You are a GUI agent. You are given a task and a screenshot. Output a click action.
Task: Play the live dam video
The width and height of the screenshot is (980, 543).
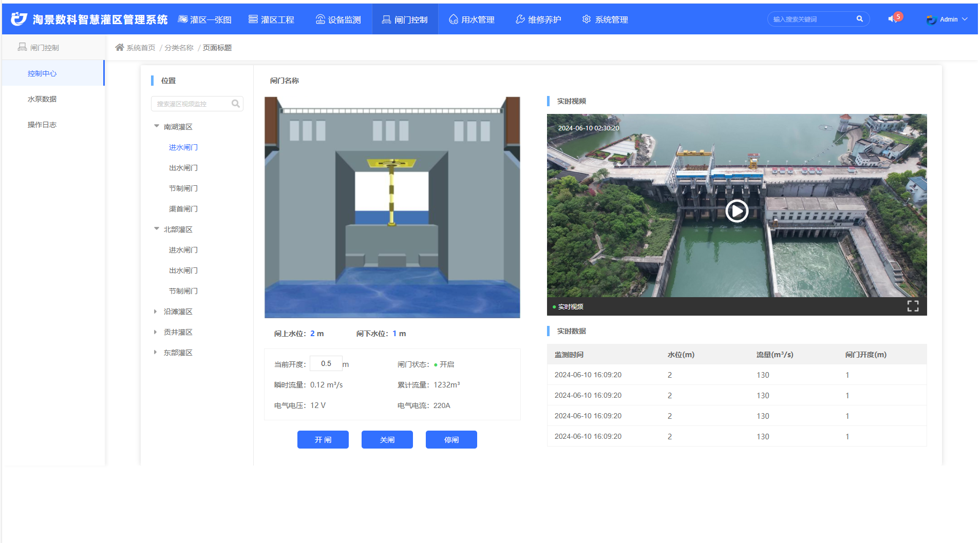click(x=737, y=210)
